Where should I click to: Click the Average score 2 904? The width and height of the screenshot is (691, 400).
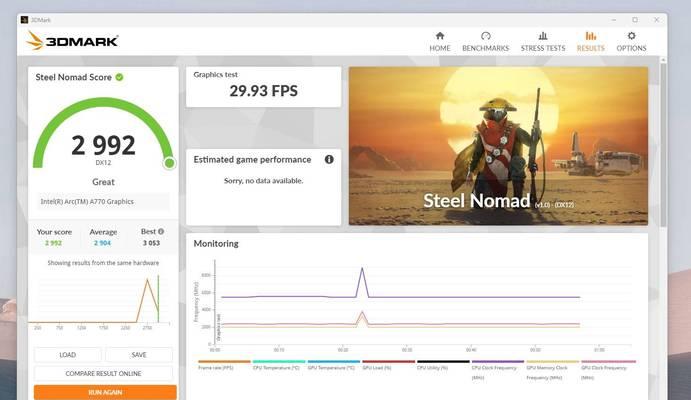(102, 243)
